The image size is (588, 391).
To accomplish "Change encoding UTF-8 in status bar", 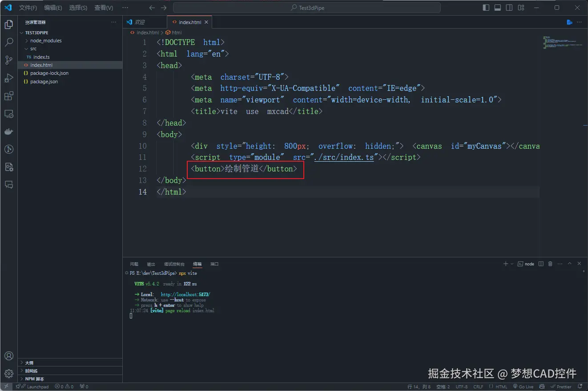I will click(x=462, y=387).
